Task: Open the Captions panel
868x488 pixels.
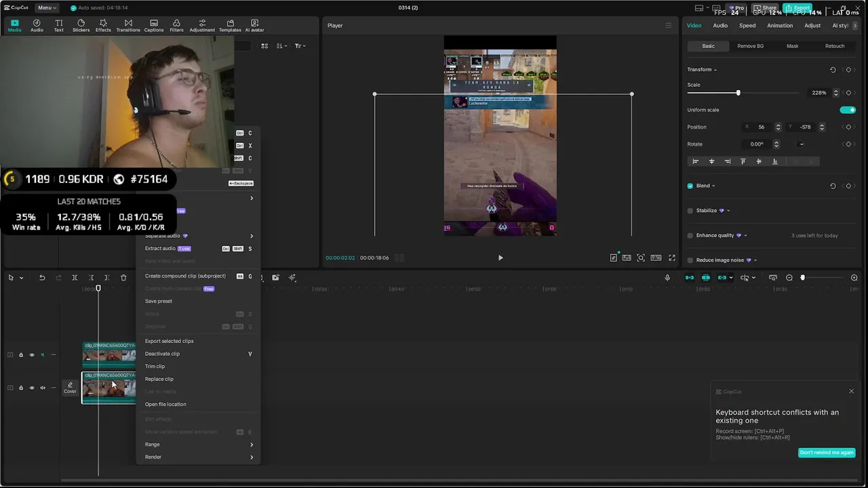Action: point(154,26)
